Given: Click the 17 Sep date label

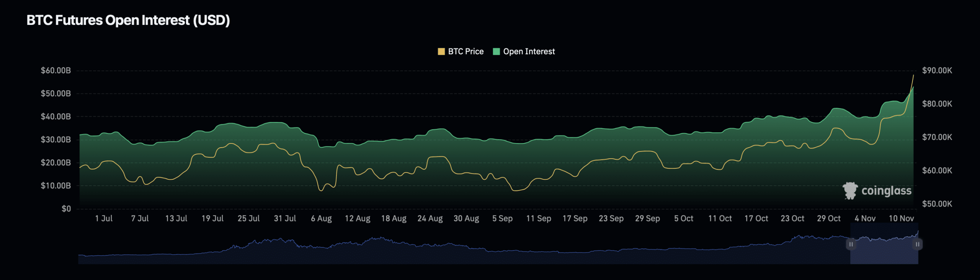Looking at the screenshot, I should coord(575,218).
